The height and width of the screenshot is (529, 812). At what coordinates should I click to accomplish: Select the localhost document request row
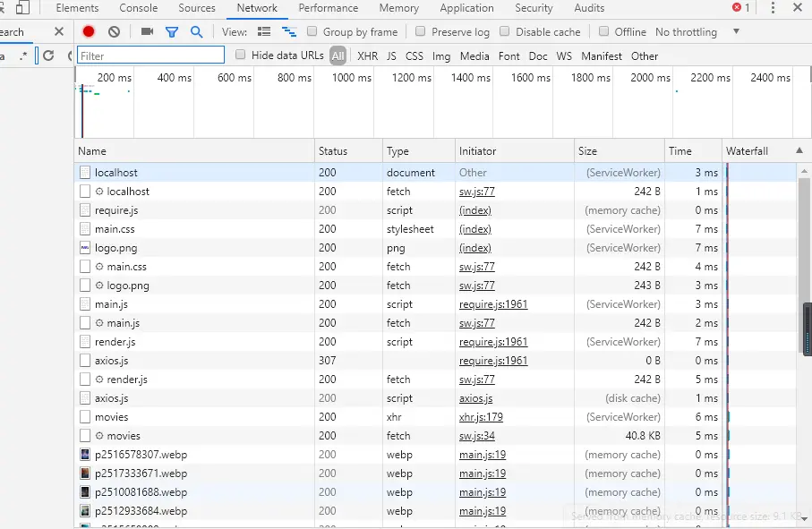pos(435,173)
